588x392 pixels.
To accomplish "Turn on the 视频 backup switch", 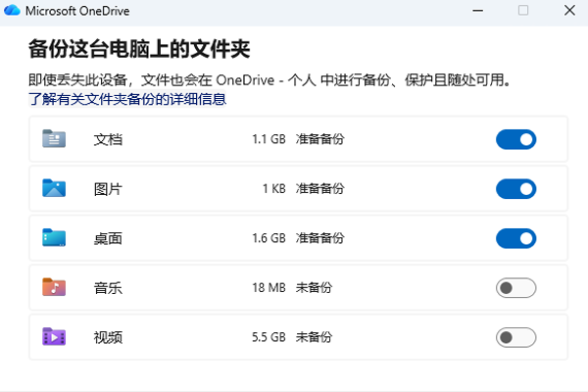I will 516,337.
